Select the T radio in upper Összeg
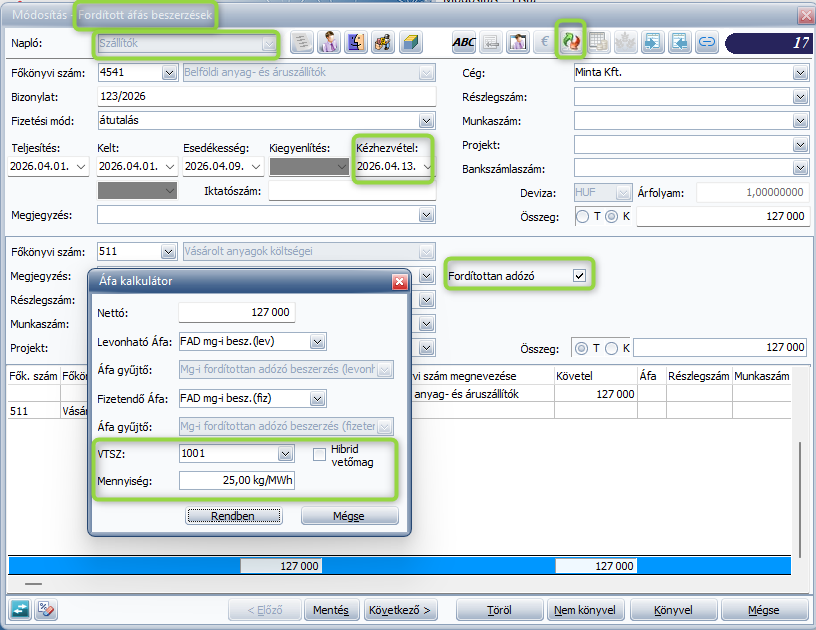The image size is (816, 630). [x=582, y=216]
